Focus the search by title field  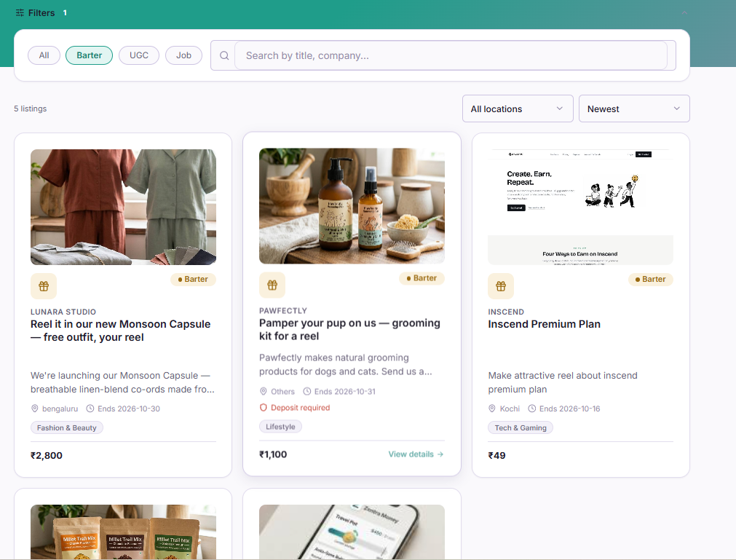(x=451, y=55)
